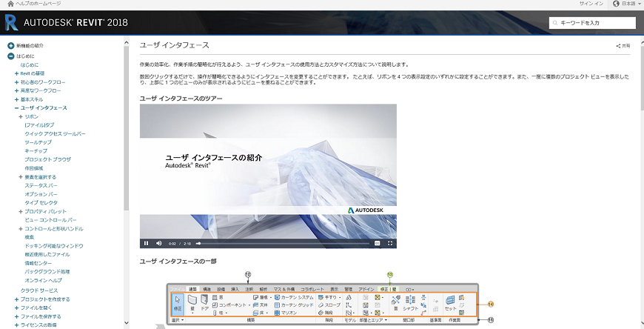Expand the 基本スキル tree node
The width and height of the screenshot is (644, 329).
coord(16,99)
